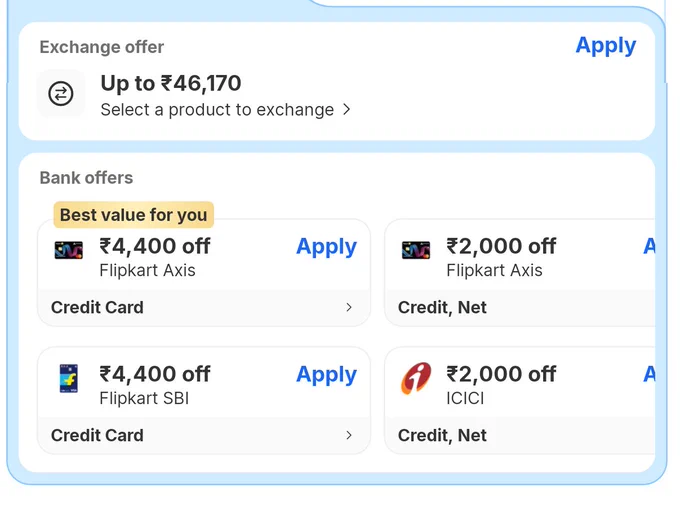Apply the ₹2,000 ICICI offer
680x505 pixels.
click(649, 374)
